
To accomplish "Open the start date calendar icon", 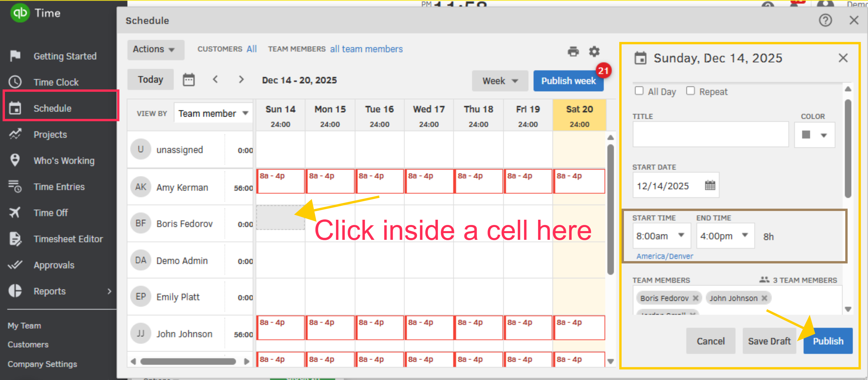I will 710,185.
